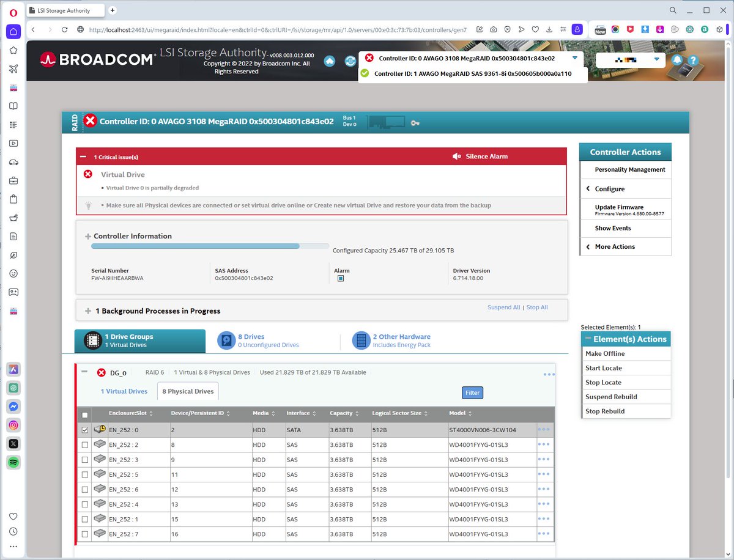Open the help question mark icon
This screenshot has width=734, height=560.
pos(692,60)
